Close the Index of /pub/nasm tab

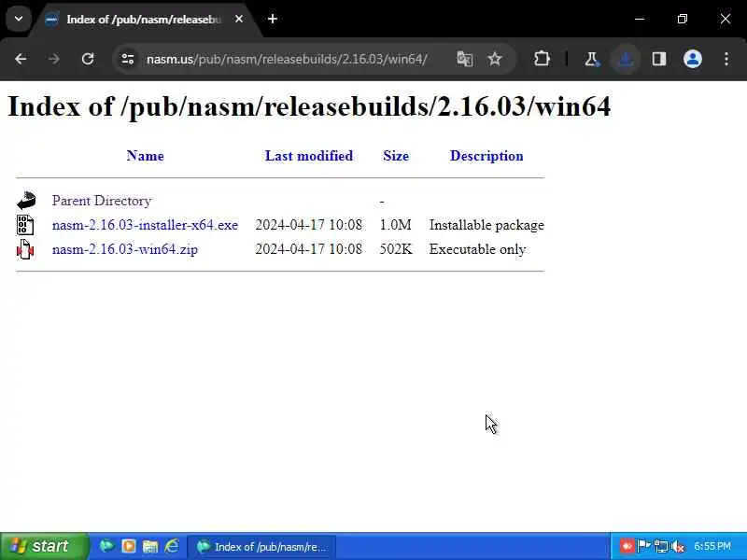239,19
